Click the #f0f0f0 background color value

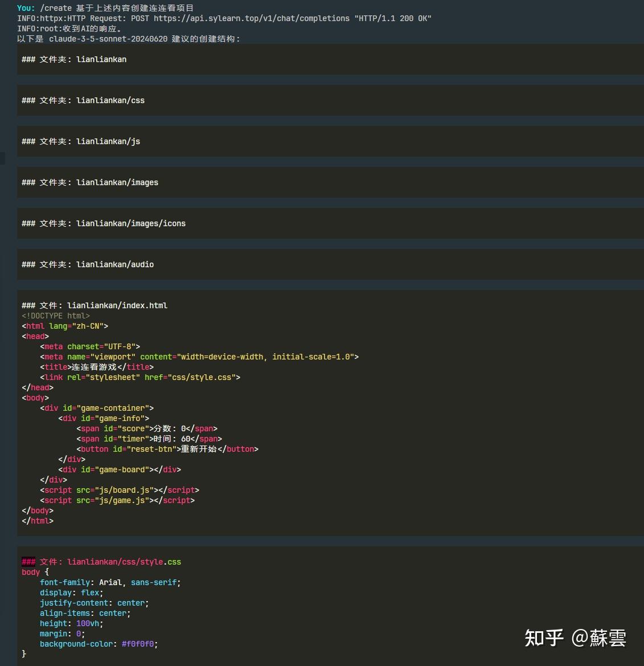[x=139, y=644]
